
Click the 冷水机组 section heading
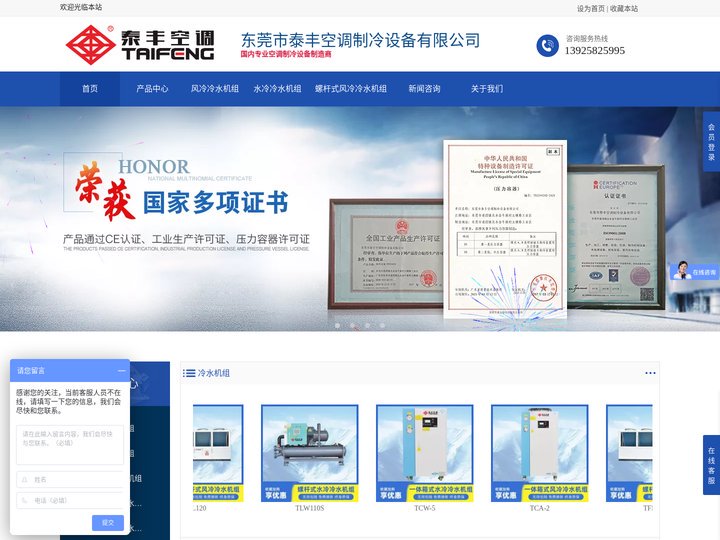pos(214,373)
